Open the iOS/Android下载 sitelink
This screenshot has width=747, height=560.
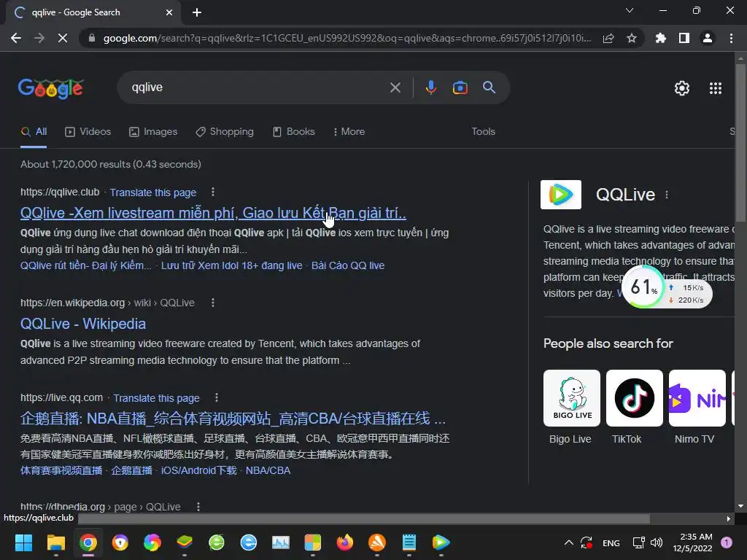click(x=198, y=470)
